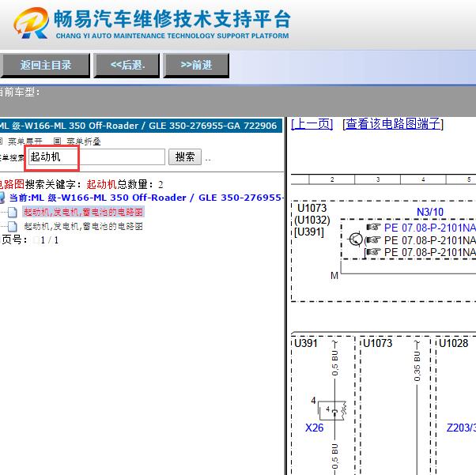Click diagram column header 2
Viewport: 476px width, 475px height.
point(332,179)
